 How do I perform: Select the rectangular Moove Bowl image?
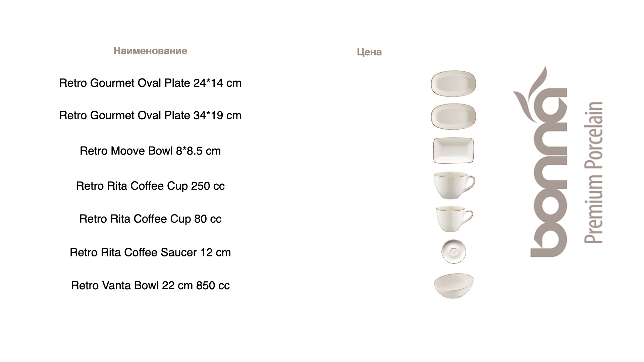[453, 150]
